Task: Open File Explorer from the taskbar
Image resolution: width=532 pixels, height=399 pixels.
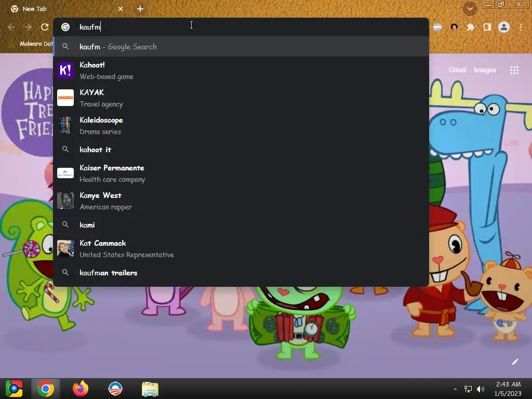Action: click(150, 389)
